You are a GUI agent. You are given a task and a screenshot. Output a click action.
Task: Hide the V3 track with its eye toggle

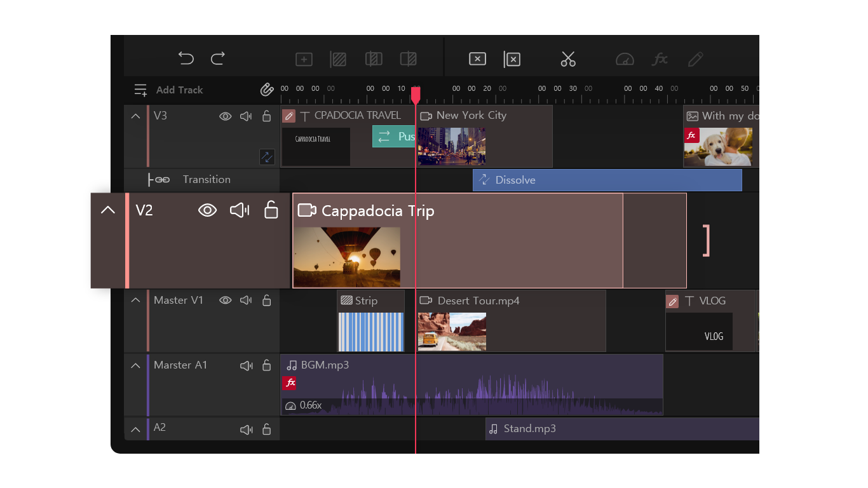pos(226,116)
